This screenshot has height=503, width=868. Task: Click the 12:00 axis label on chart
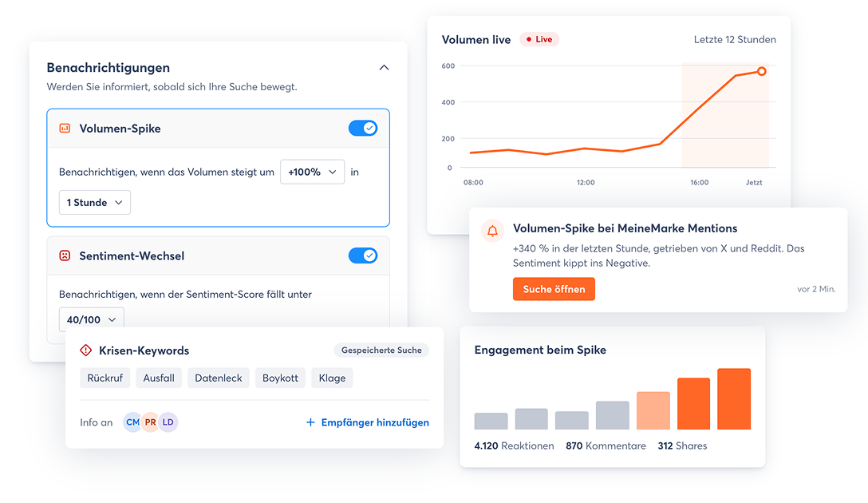(x=586, y=182)
